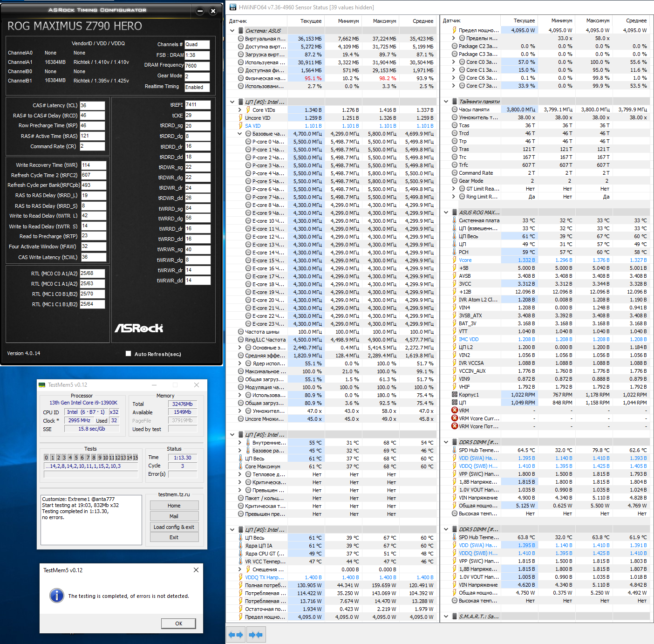
Task: Click "Load config & exit" in TestMem5
Action: 174,527
